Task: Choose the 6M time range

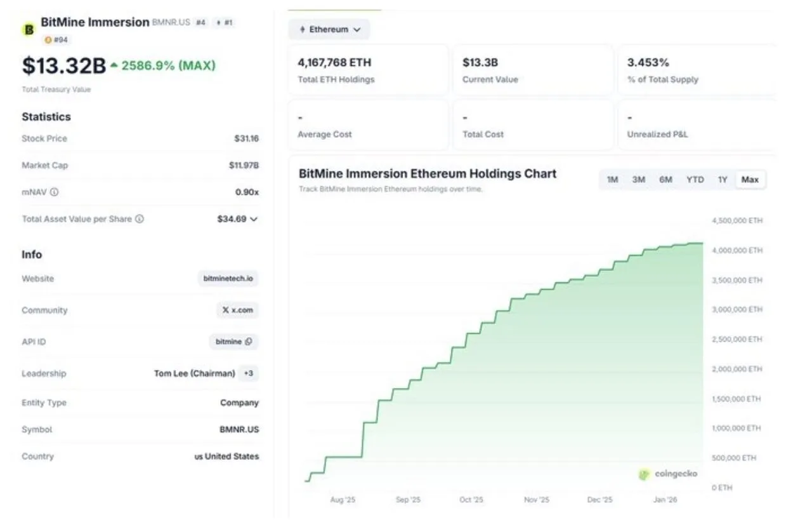Action: tap(665, 180)
